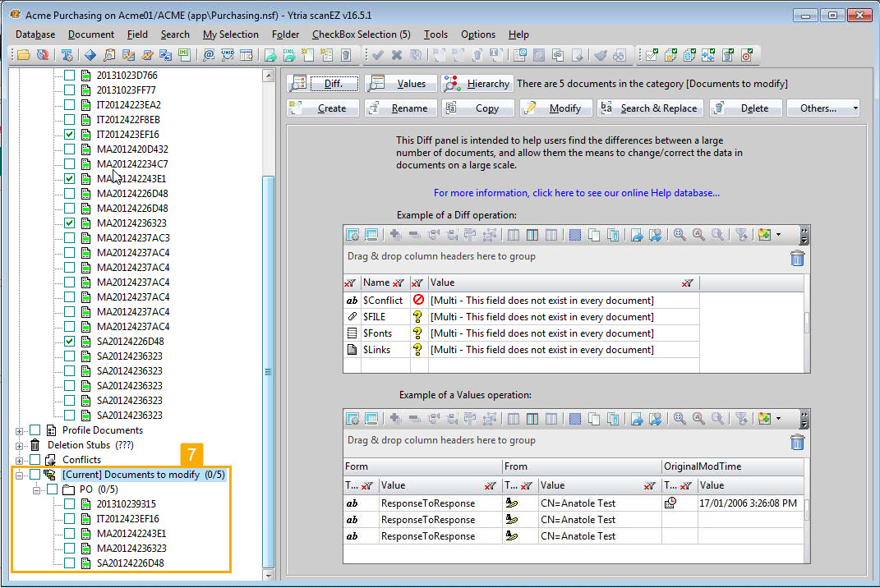Click the red X cancel toolbar icon
880x588 pixels.
[396, 55]
